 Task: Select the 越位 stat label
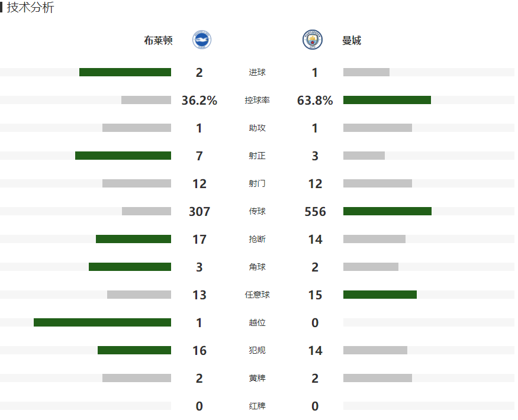tap(257, 322)
